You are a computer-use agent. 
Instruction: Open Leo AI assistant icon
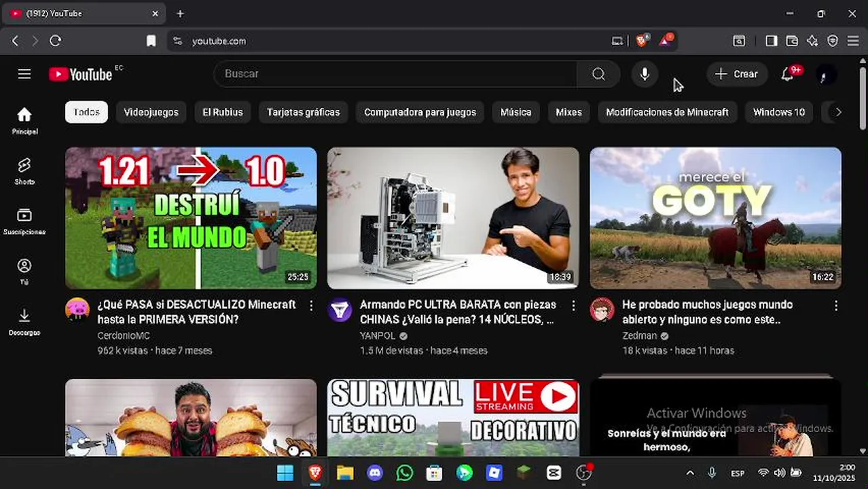tap(812, 41)
